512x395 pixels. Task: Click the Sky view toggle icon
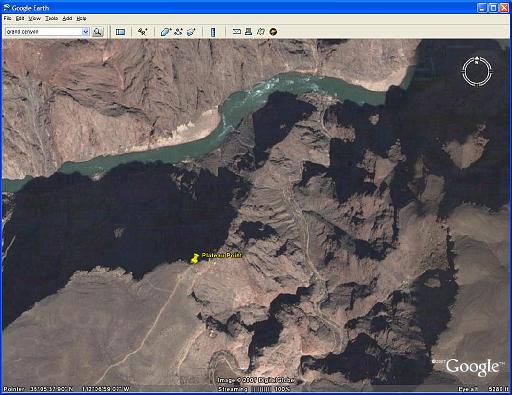click(273, 32)
